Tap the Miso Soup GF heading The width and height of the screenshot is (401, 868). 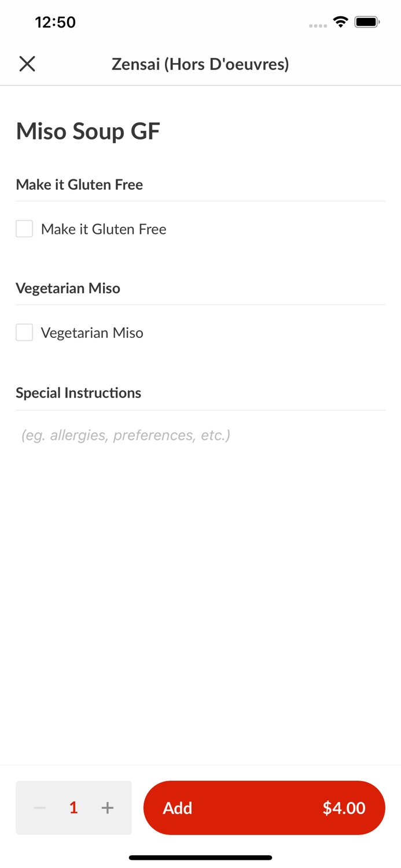(88, 131)
